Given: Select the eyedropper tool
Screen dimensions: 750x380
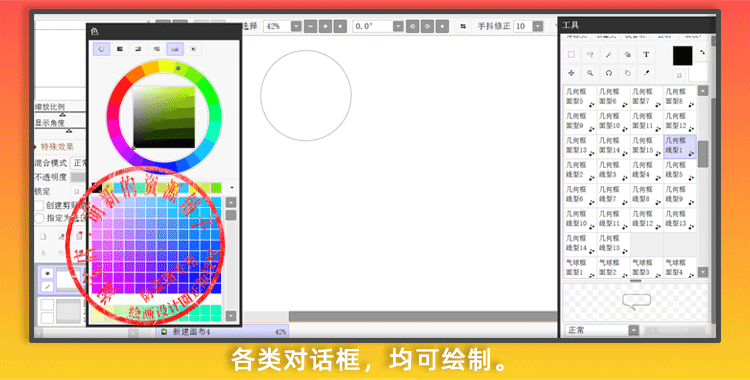Looking at the screenshot, I should [x=646, y=73].
